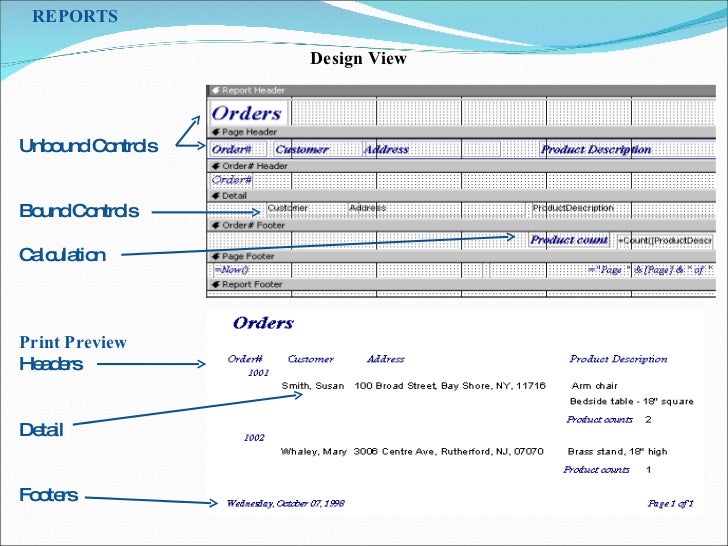Select the Customer bound control in Detail
The image size is (728, 546).
(306, 208)
